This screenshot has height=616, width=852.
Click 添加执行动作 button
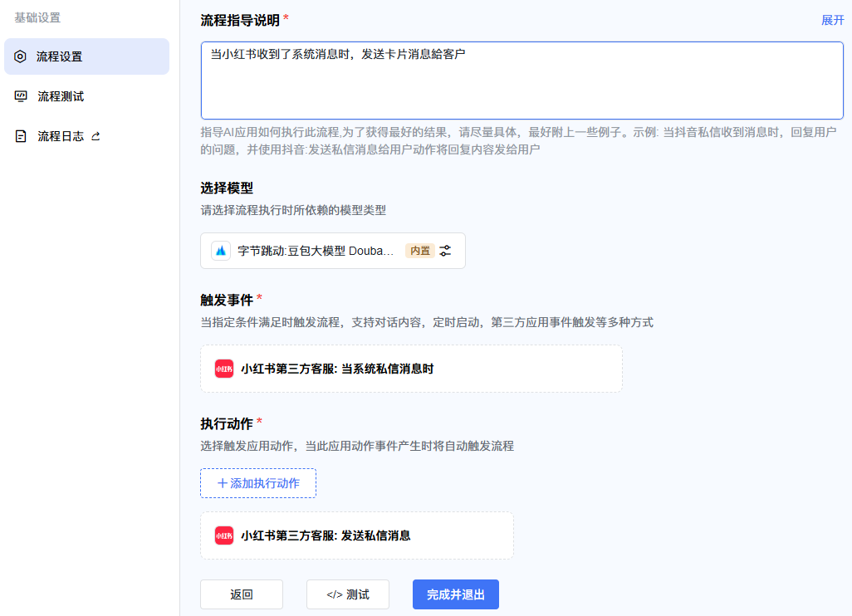point(258,483)
